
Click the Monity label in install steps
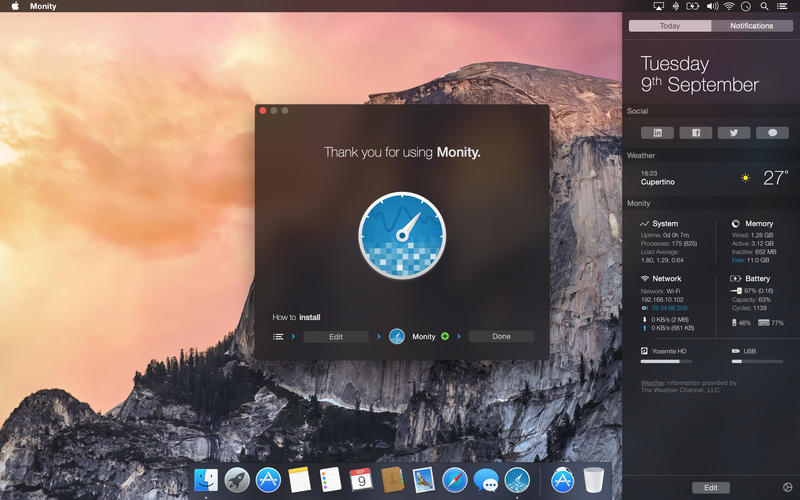point(423,337)
